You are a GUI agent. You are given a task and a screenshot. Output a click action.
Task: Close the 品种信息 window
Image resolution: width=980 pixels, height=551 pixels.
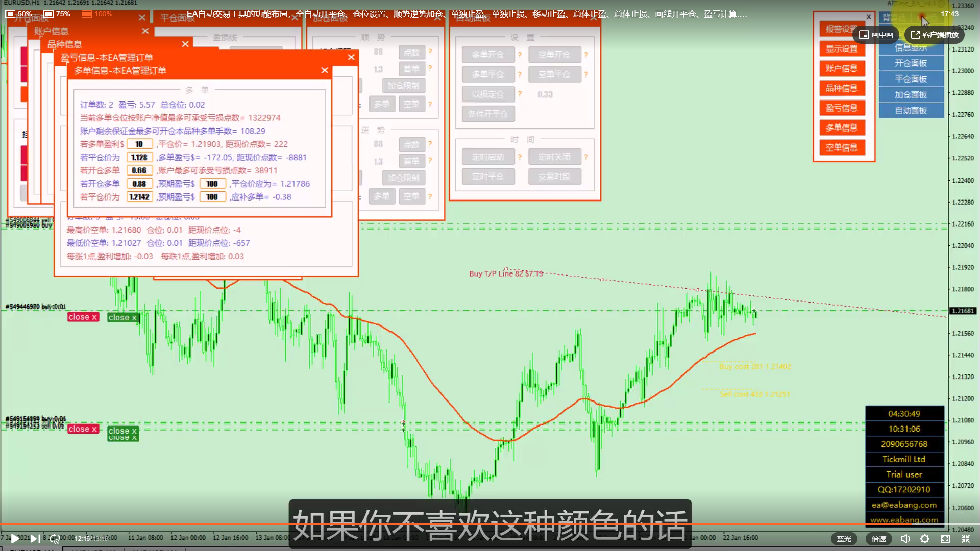[185, 44]
